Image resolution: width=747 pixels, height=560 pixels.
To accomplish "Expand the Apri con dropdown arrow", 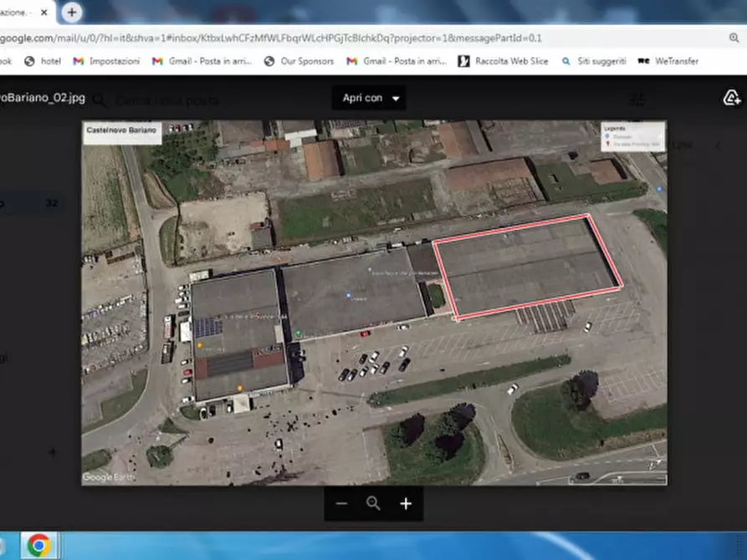I will pos(396,99).
